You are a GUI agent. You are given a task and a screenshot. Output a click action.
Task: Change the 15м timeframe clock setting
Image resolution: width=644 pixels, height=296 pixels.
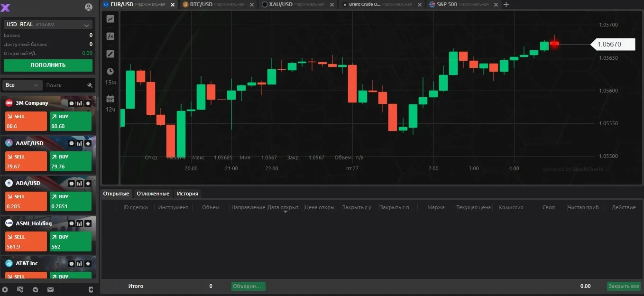(110, 71)
